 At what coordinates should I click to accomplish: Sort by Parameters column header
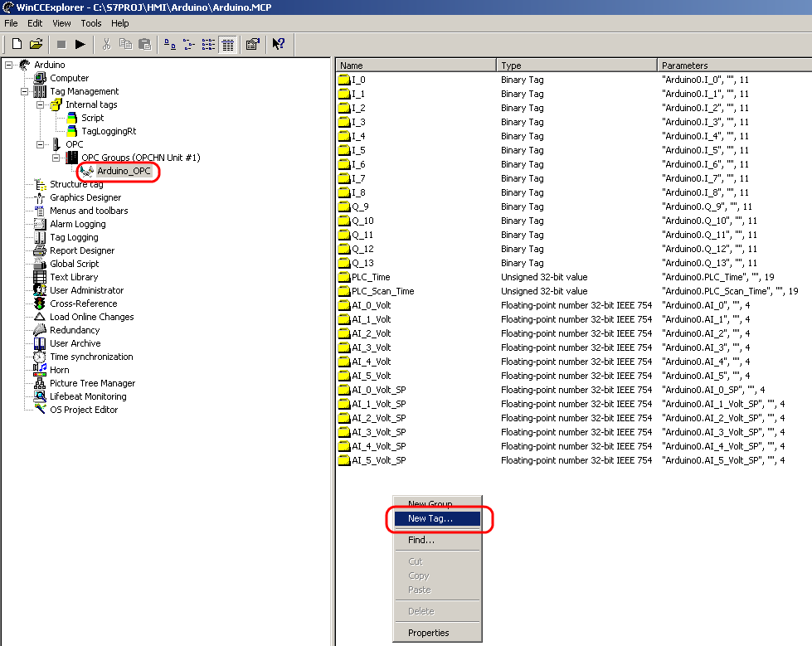[x=735, y=66]
